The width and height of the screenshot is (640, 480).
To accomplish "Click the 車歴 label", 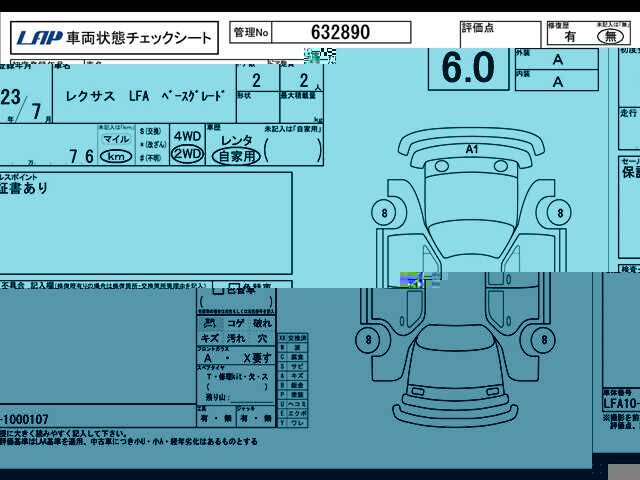I will (x=213, y=128).
